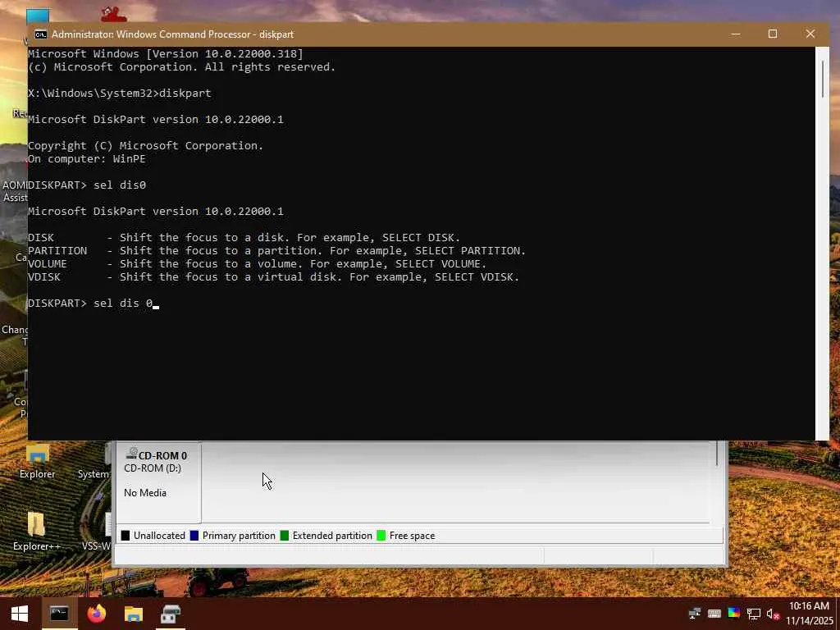840x630 pixels.
Task: Click the CD-ROM 0 drive icon
Action: tap(131, 454)
